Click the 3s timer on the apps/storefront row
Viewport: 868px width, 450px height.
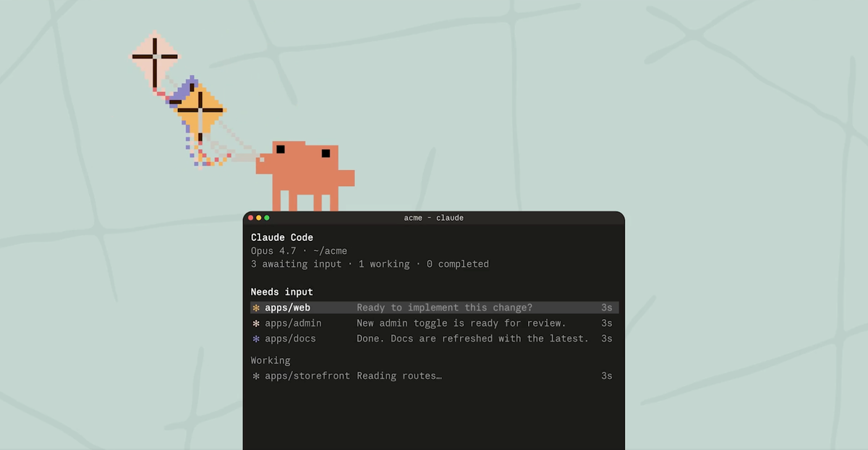[606, 376]
